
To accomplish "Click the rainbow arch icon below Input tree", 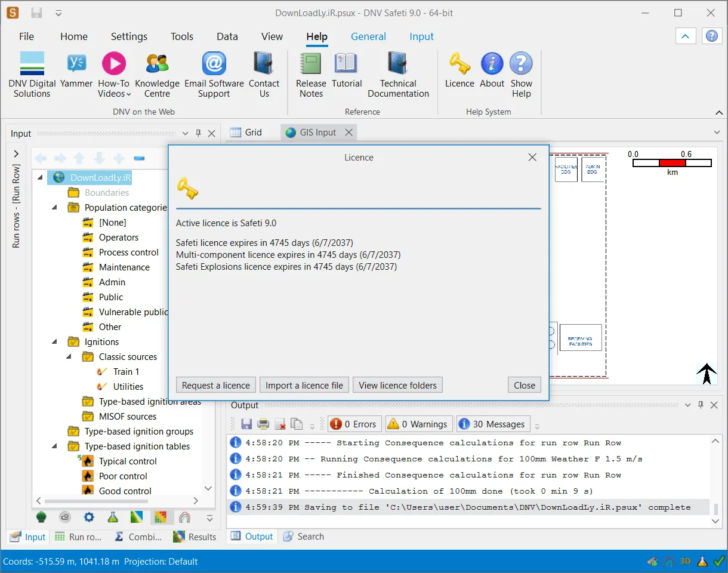I will click(x=184, y=517).
